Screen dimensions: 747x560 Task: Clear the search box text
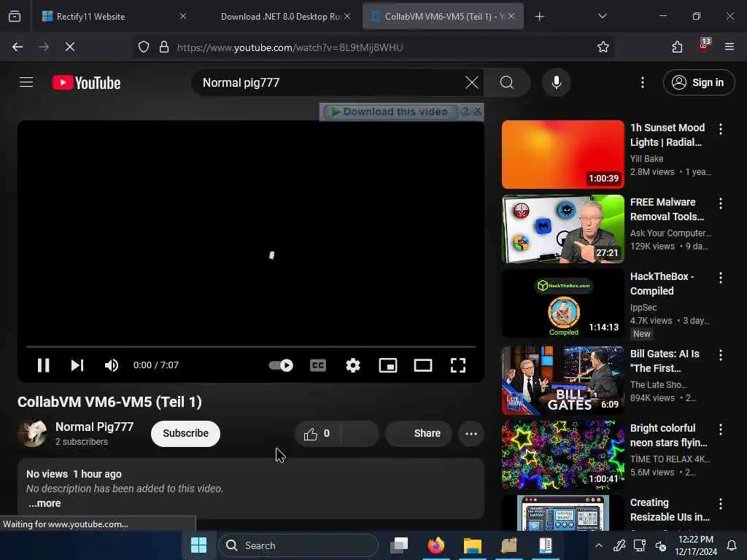click(472, 82)
